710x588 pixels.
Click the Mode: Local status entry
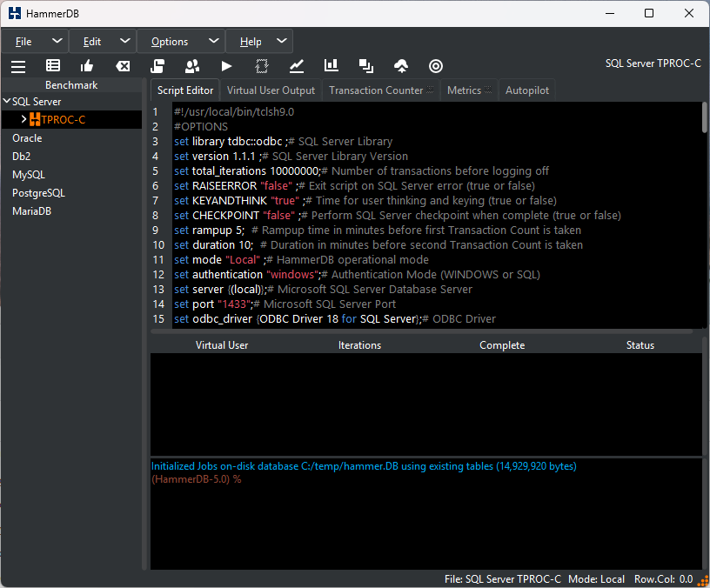(x=596, y=579)
